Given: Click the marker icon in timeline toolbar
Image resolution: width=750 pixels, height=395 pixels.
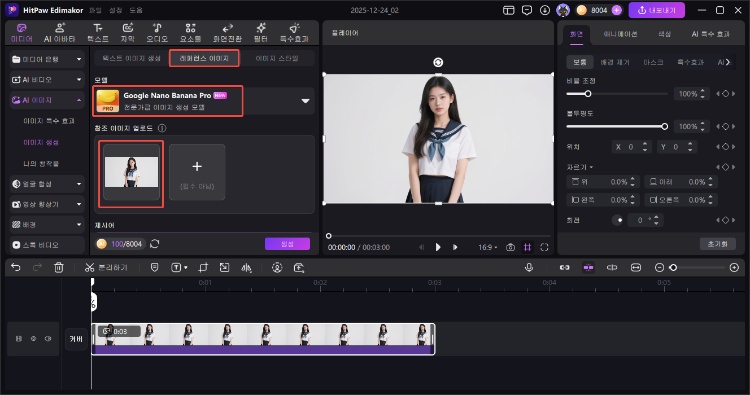Looking at the screenshot, I should (154, 267).
